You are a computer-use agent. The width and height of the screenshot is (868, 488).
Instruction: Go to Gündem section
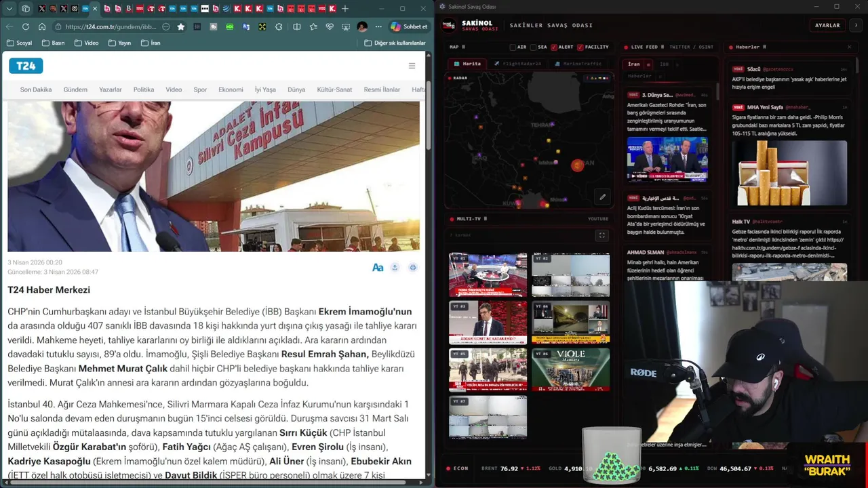(x=75, y=89)
